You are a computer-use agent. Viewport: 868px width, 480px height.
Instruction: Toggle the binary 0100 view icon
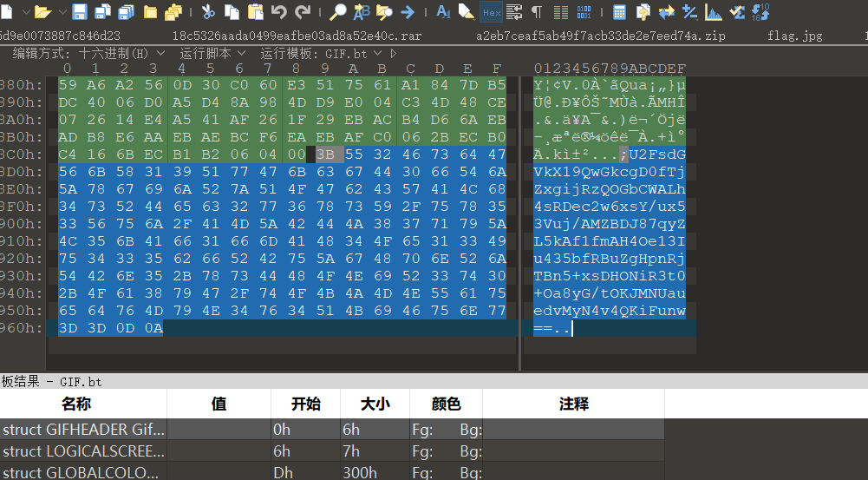point(584,12)
